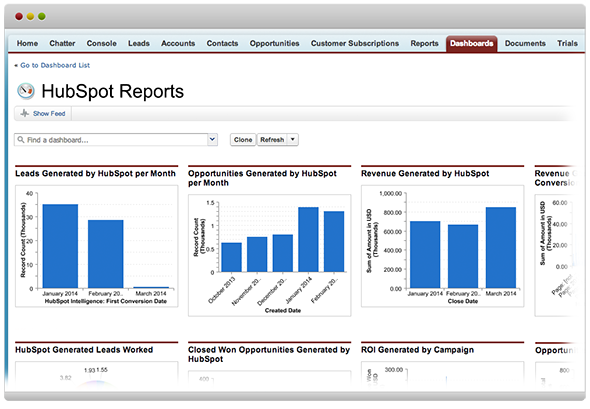Open the Customer Subscriptions tab
This screenshot has height=409, width=590.
tap(355, 43)
